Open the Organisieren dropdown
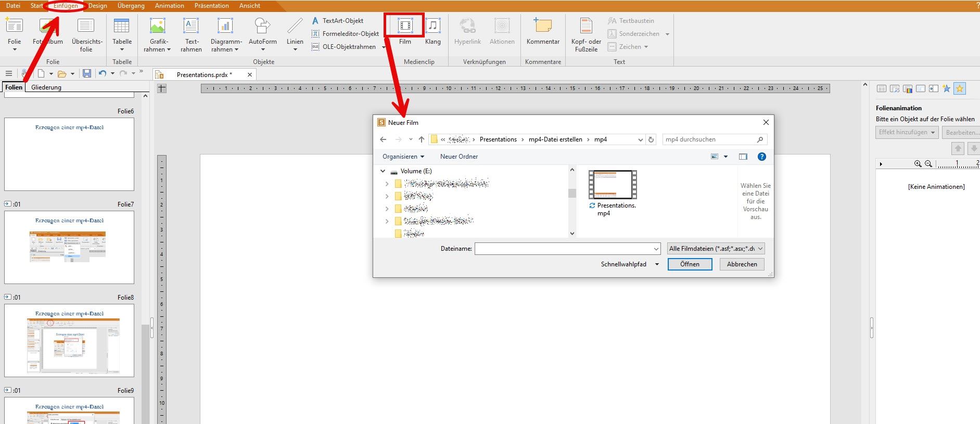980x424 pixels. tap(403, 157)
